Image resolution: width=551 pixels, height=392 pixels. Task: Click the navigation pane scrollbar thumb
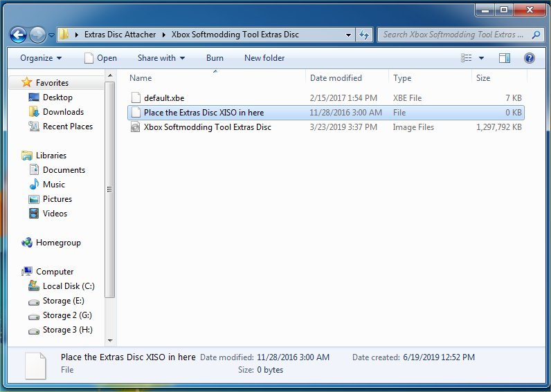point(110,189)
